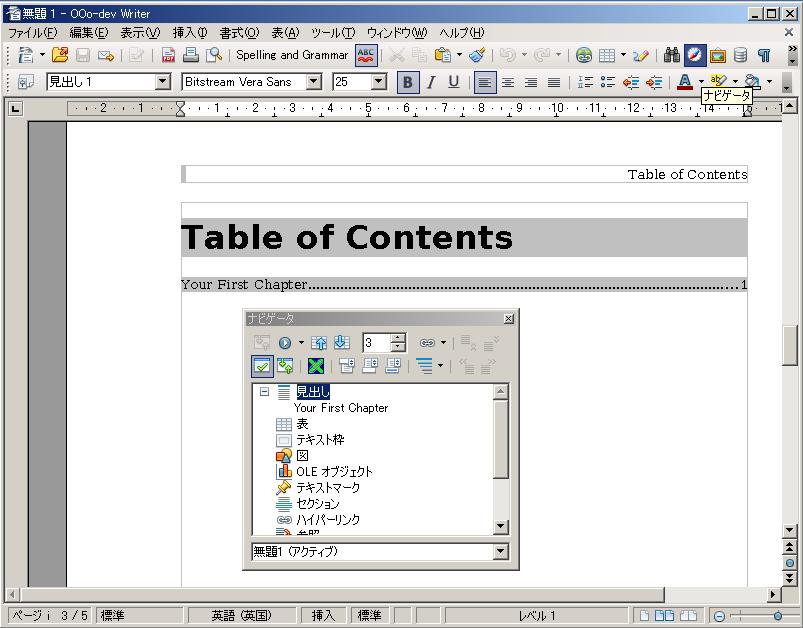Viewport: 803px width, 628px height.
Task: Click the AutoSpellcheck ABC icon
Action: (367, 55)
